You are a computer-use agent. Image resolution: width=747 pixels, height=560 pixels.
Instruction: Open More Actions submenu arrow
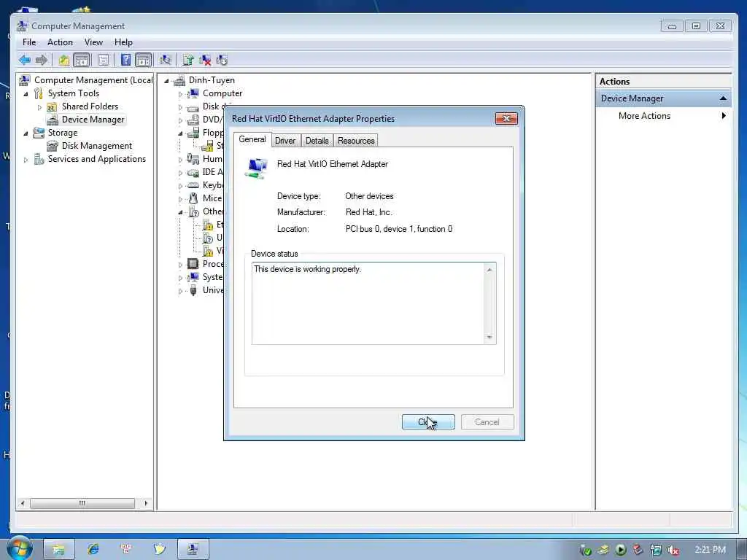(x=724, y=116)
